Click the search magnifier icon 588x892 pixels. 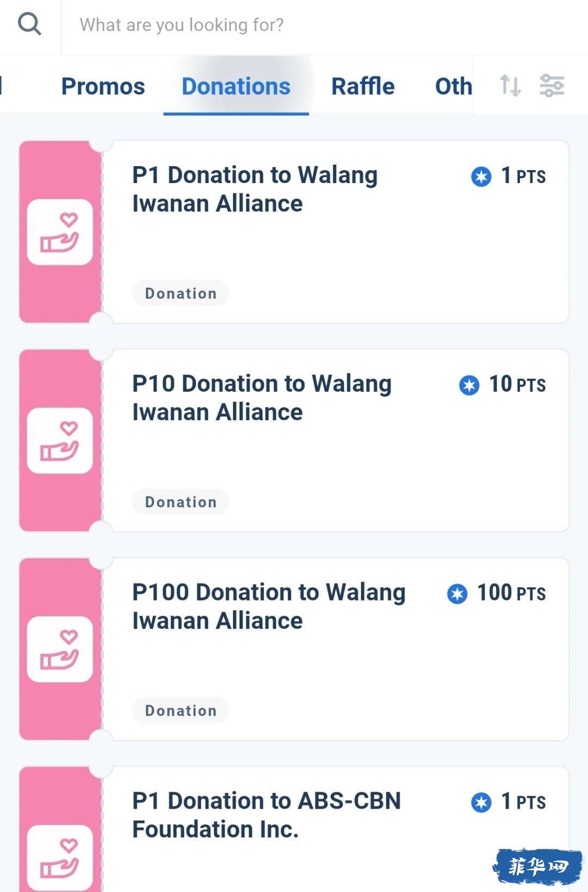29,25
